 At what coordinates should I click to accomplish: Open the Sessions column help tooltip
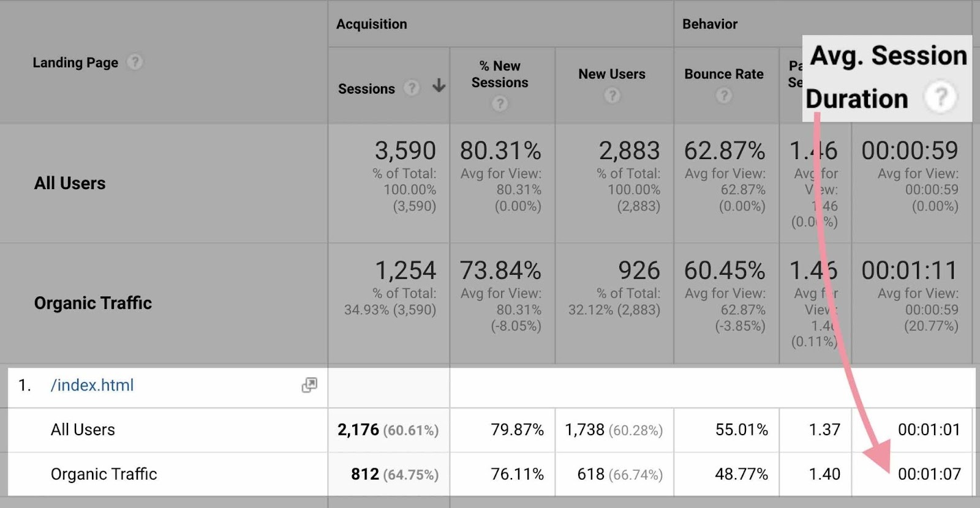pyautogui.click(x=411, y=88)
